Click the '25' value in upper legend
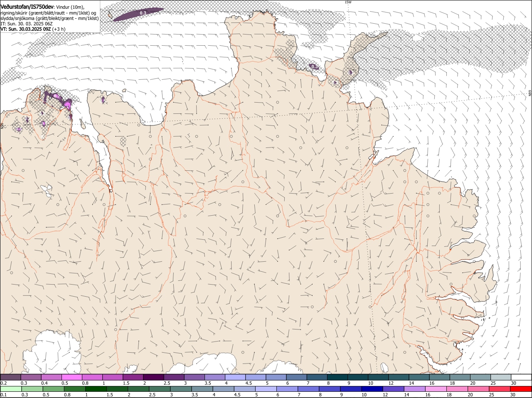The image size is (532, 398). [x=493, y=383]
